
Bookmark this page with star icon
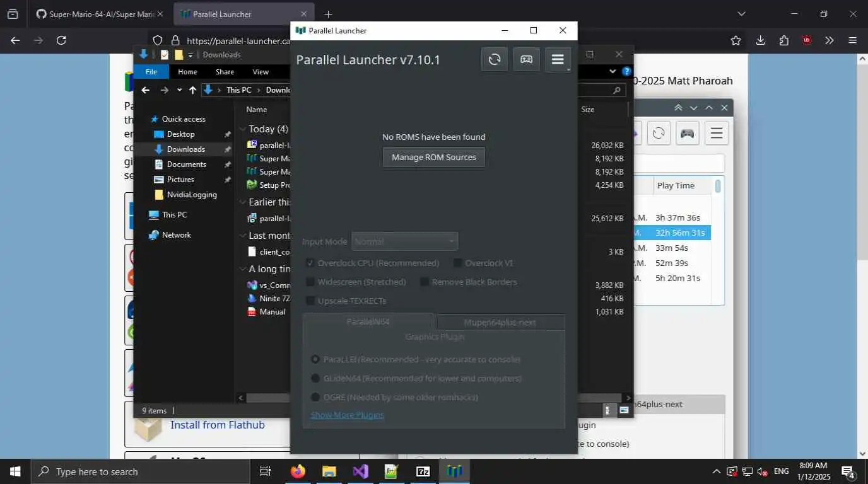pyautogui.click(x=736, y=40)
